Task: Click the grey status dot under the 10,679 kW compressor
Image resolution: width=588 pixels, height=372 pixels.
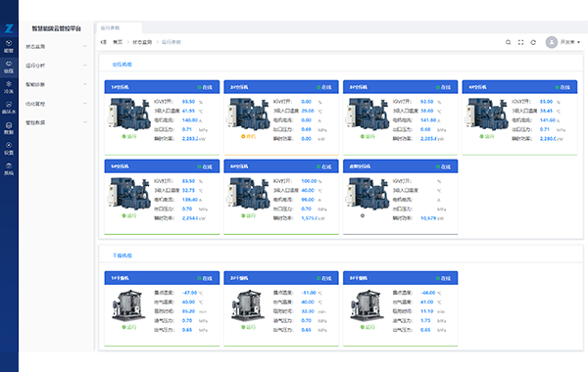Action: [363, 215]
